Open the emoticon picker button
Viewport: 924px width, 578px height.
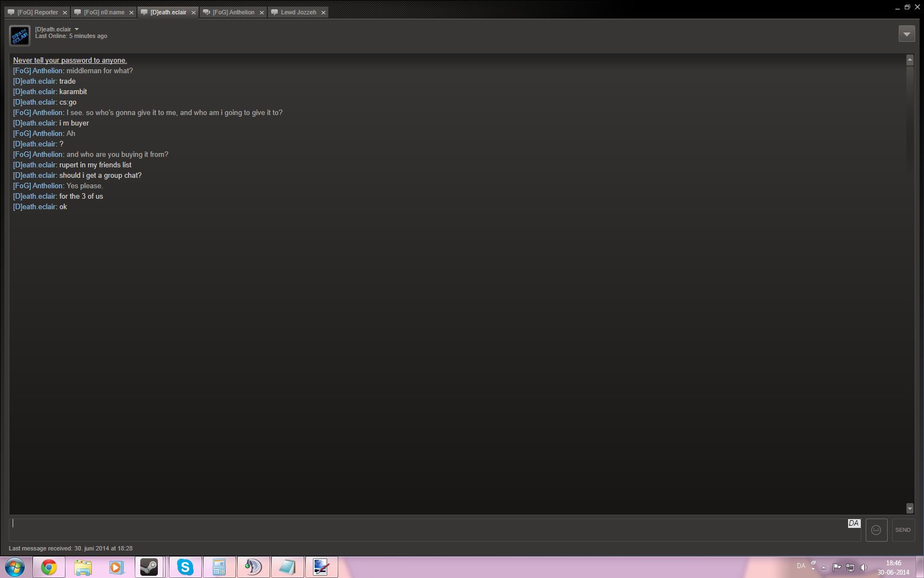876,530
